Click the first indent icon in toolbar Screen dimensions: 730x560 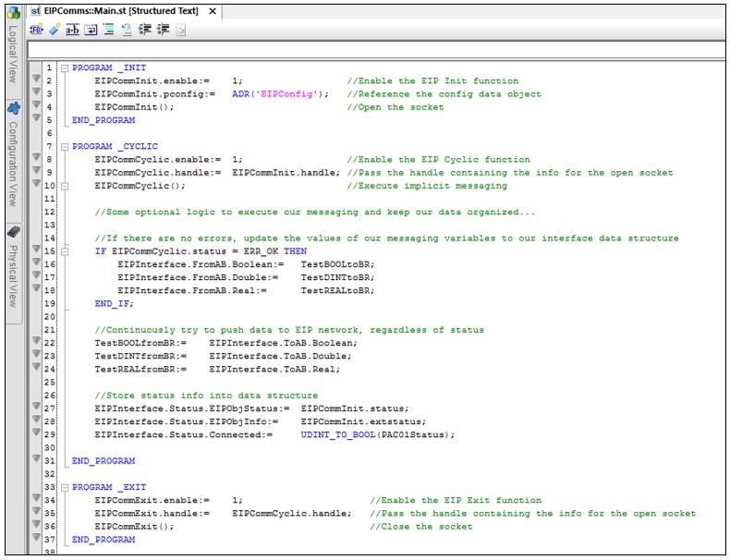(145, 30)
